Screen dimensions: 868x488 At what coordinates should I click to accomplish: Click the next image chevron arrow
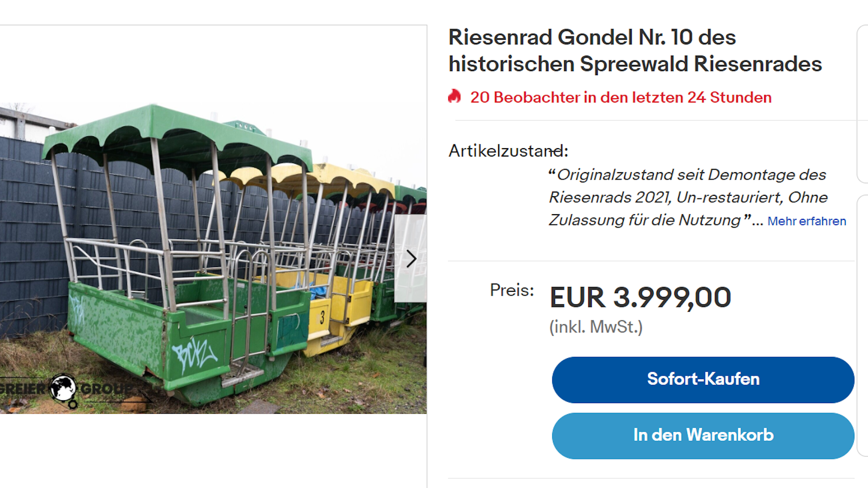(411, 259)
